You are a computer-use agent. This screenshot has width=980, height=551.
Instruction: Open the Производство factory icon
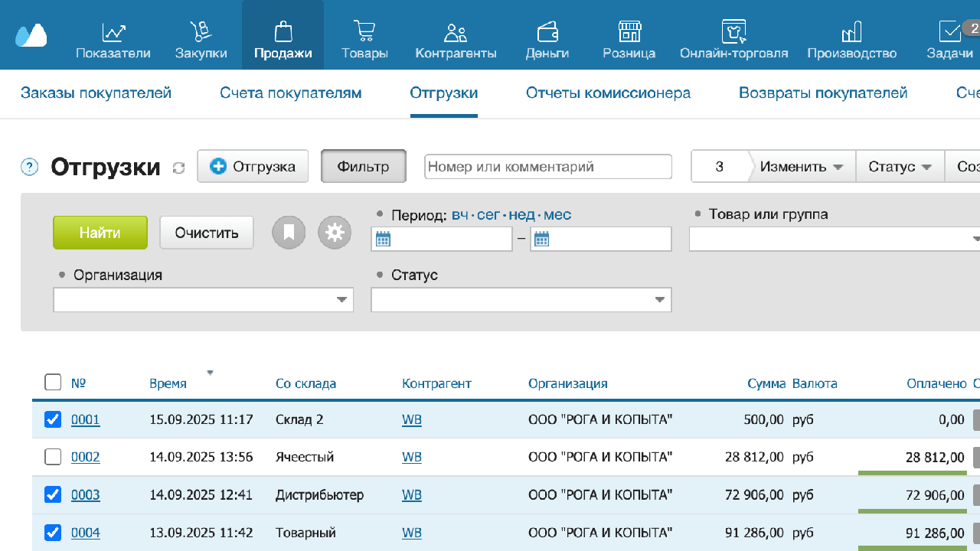851,31
